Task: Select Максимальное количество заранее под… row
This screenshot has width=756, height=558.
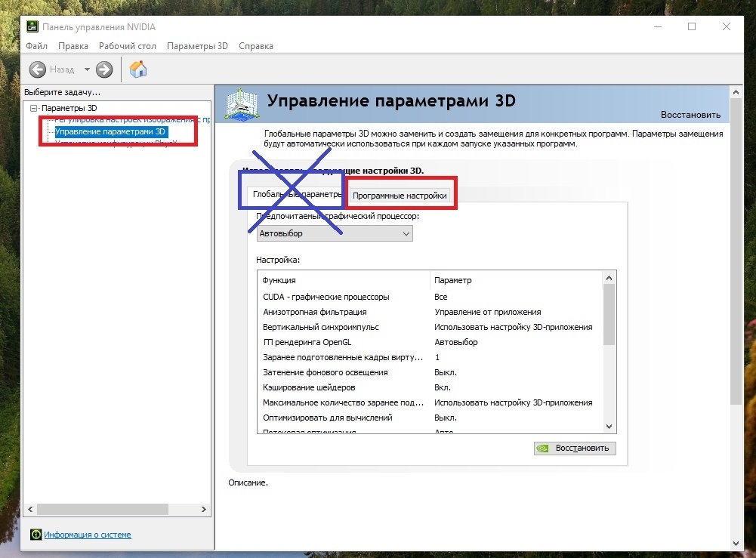Action: click(x=429, y=402)
